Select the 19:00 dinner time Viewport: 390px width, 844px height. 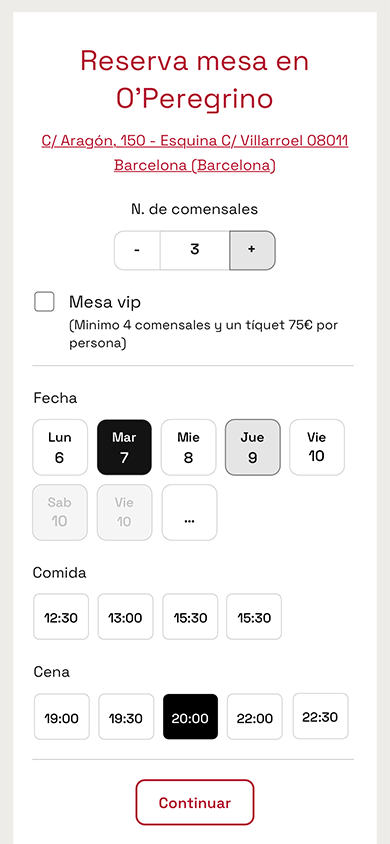(61, 717)
